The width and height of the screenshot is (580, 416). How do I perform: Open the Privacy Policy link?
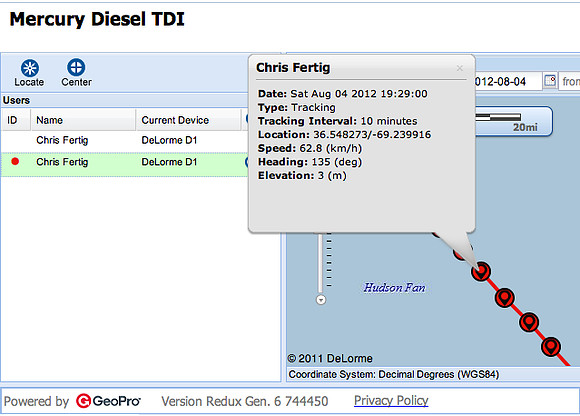391,400
